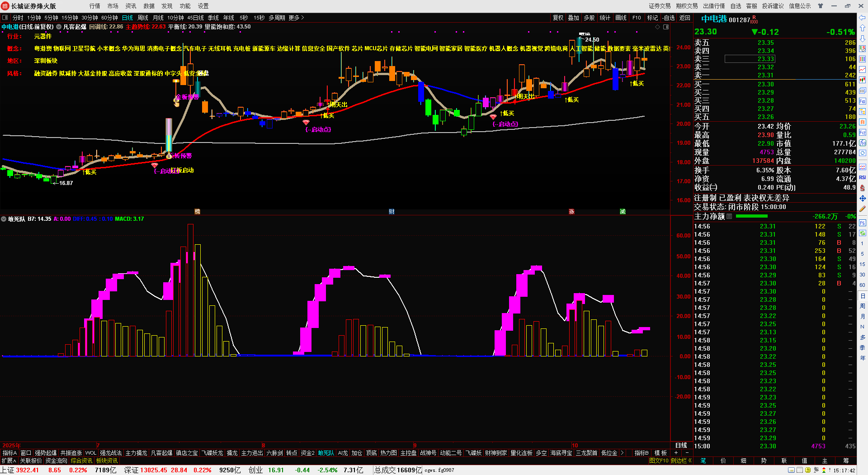Viewport: 868px width, 475px height.
Task: Click the round icon before 凡客起爆 label
Action: pos(59,27)
